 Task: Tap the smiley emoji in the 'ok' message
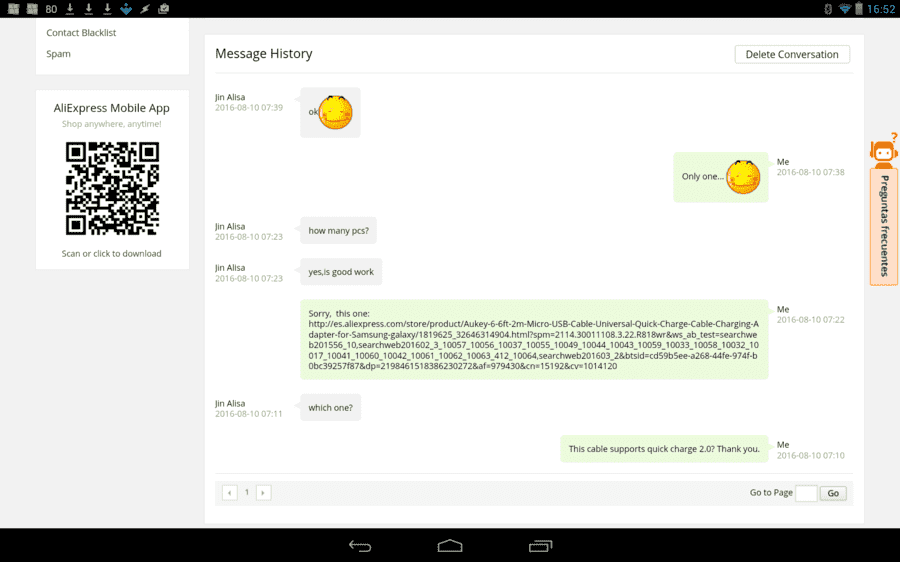click(336, 113)
